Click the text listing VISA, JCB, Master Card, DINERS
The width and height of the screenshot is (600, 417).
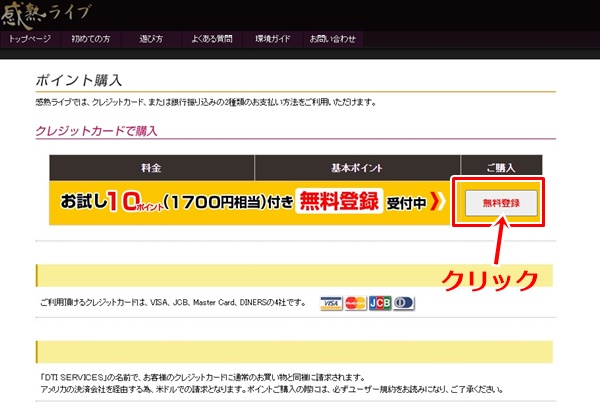pos(173,303)
